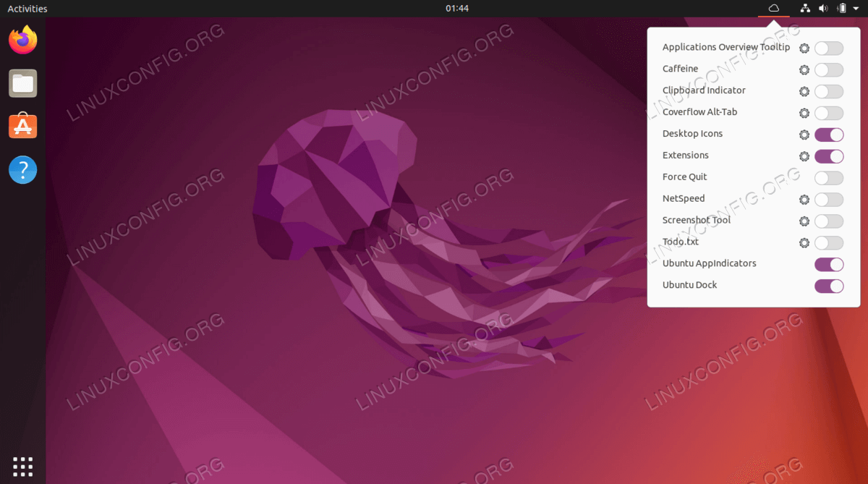Click the volume speaker icon in top bar

click(823, 9)
